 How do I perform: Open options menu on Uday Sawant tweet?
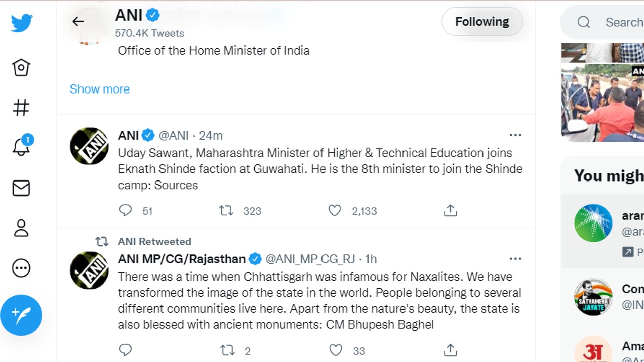pyautogui.click(x=515, y=135)
